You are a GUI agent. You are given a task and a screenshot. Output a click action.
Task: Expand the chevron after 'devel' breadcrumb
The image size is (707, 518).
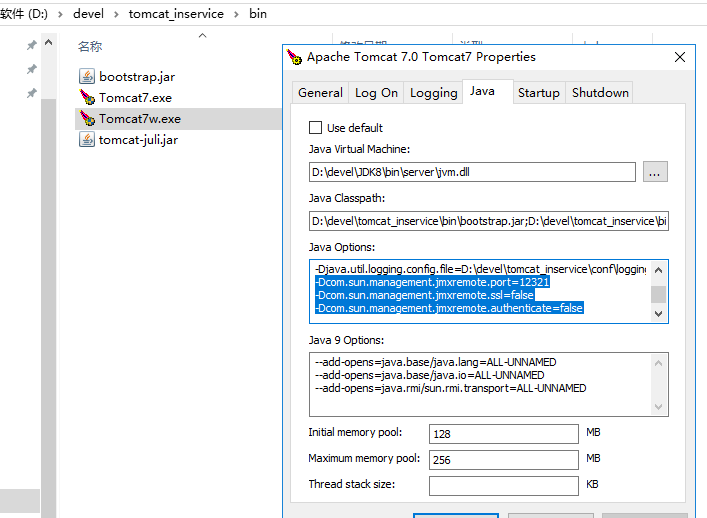click(116, 14)
